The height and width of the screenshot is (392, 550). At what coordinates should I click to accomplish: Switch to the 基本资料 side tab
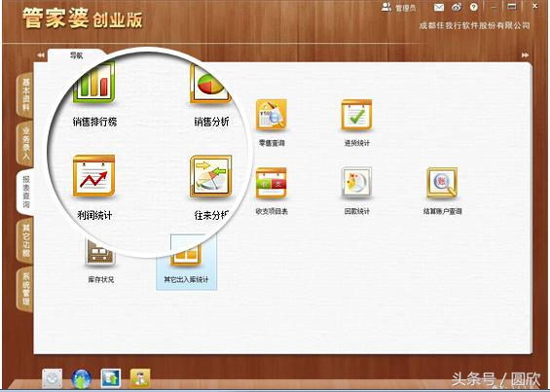pyautogui.click(x=25, y=94)
